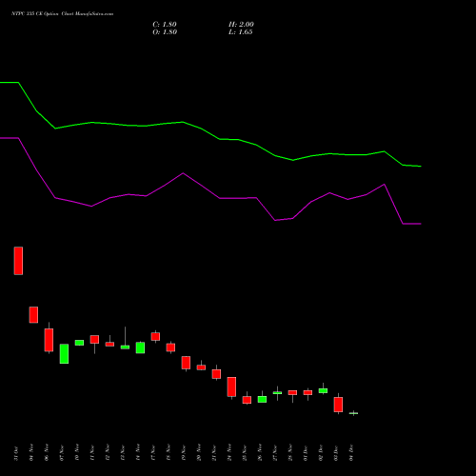
Task: Select the red candlestick above 19 Nov
Action: tap(186, 363)
